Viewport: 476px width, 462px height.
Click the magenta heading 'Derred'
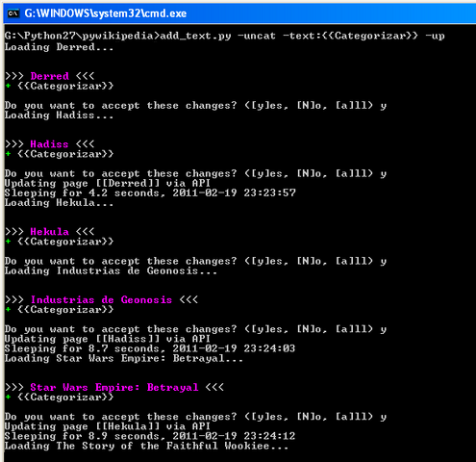click(x=49, y=76)
